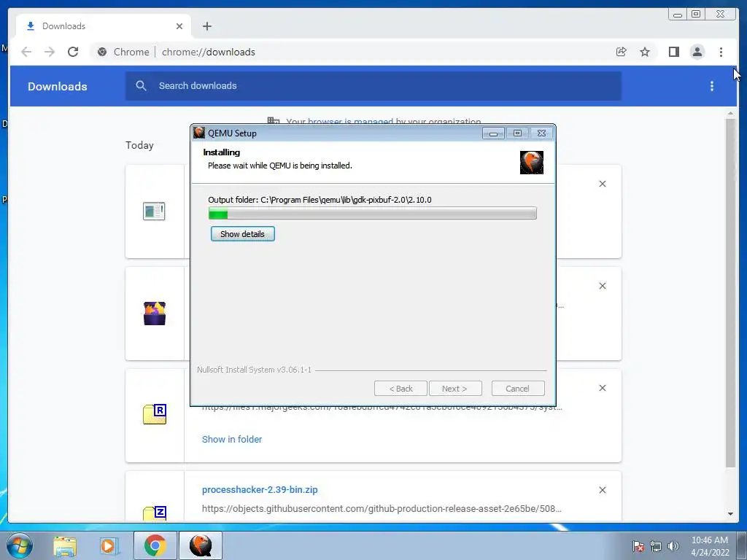This screenshot has height=560, width=747.
Task: Select the Downloads tab in Chrome
Action: point(104,26)
